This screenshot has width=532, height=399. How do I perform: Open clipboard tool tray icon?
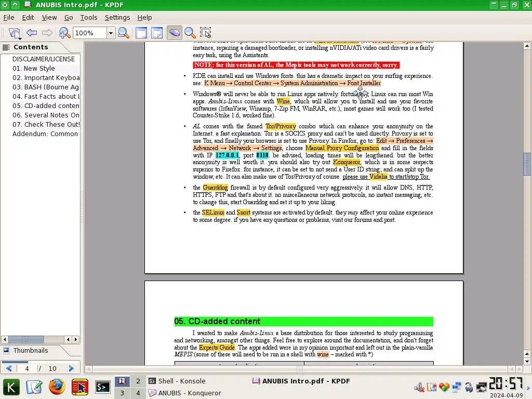(432, 387)
